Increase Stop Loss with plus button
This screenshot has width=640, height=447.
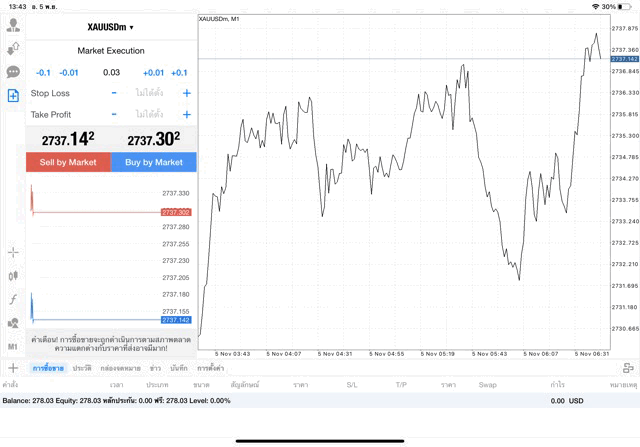click(x=186, y=93)
